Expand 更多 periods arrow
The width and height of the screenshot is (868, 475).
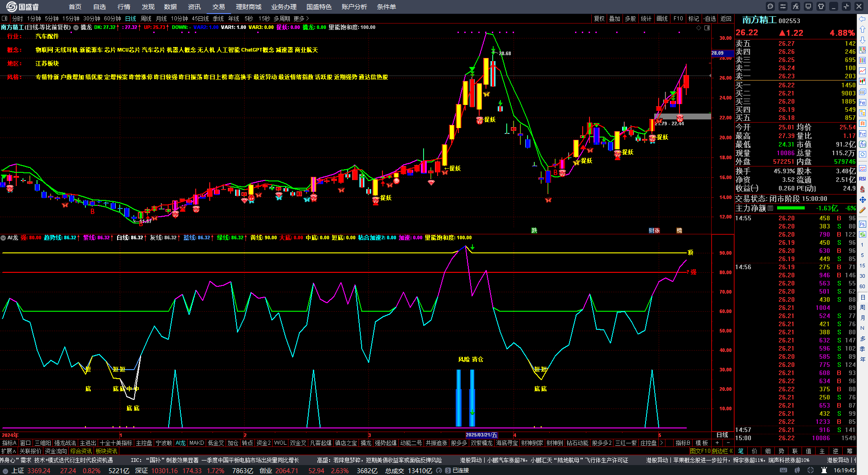pyautogui.click(x=307, y=19)
